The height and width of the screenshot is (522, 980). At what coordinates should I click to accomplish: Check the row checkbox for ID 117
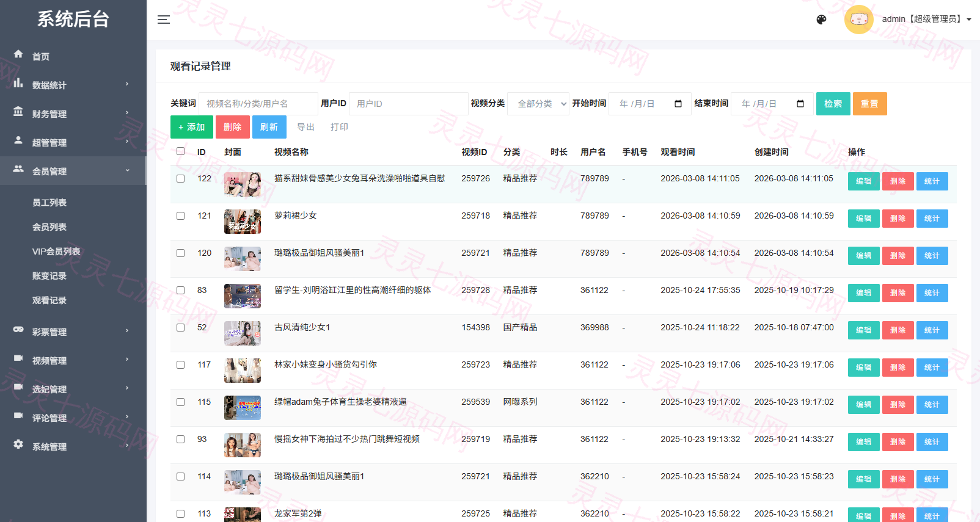pos(180,364)
